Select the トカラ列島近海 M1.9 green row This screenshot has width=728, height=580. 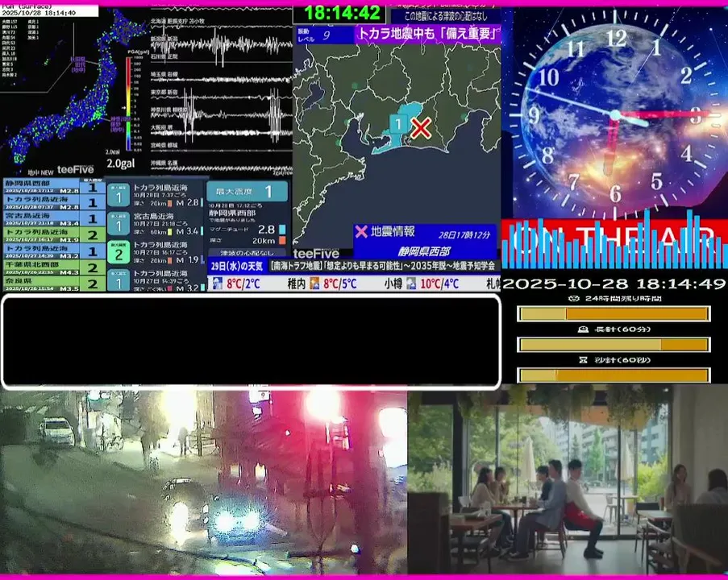54,234
